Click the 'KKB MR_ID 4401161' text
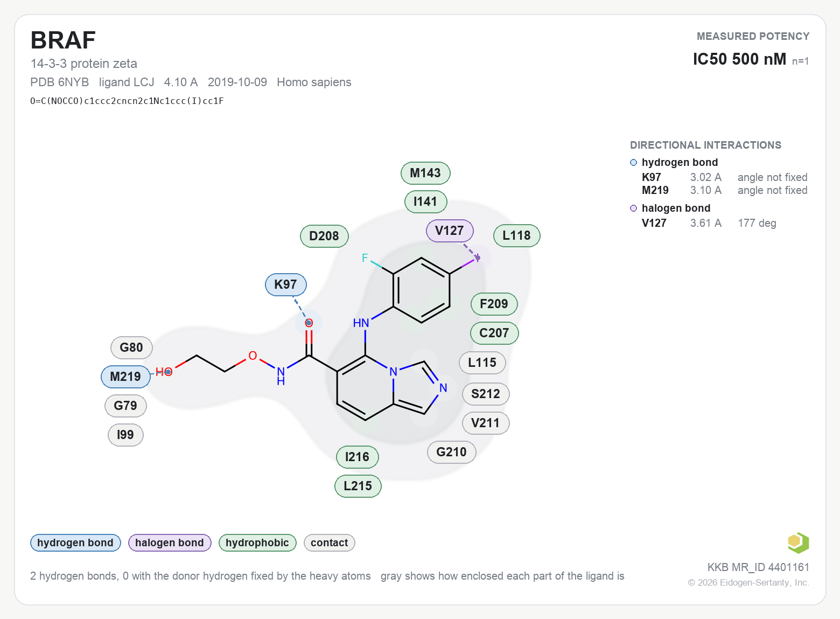The height and width of the screenshot is (619, 840). (x=758, y=567)
